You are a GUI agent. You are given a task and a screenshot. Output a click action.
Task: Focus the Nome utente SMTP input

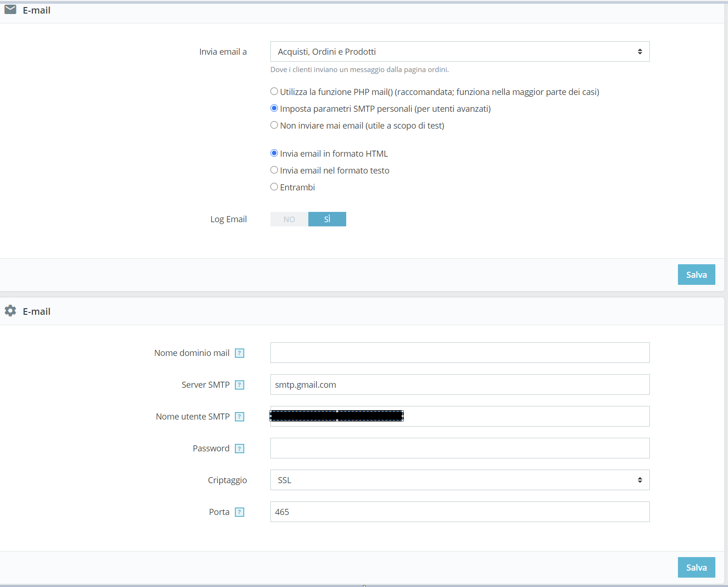click(x=460, y=416)
